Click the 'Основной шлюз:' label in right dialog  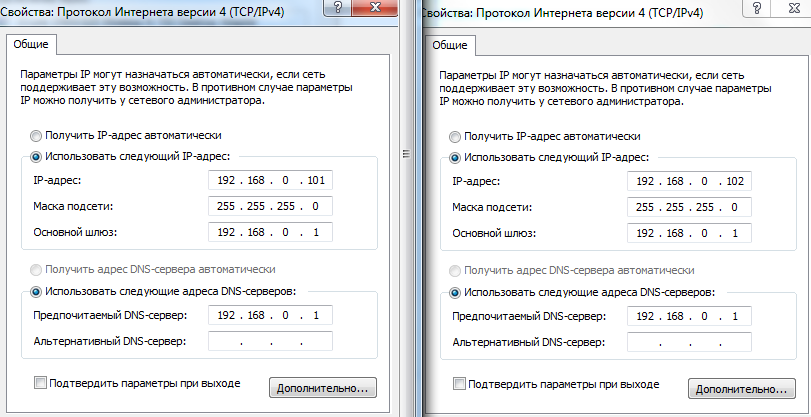pos(494,233)
